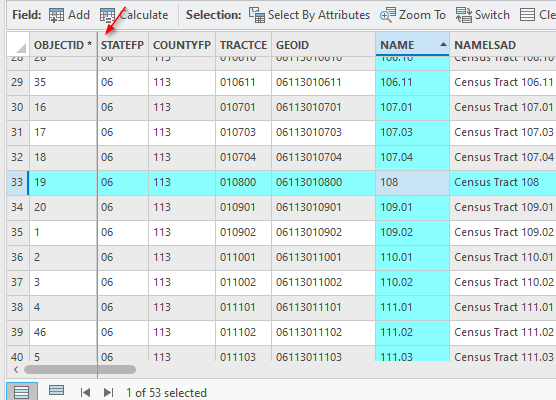Screen dimensions: 556x400
Task: Switch the current selection
Action: pyautogui.click(x=483, y=15)
